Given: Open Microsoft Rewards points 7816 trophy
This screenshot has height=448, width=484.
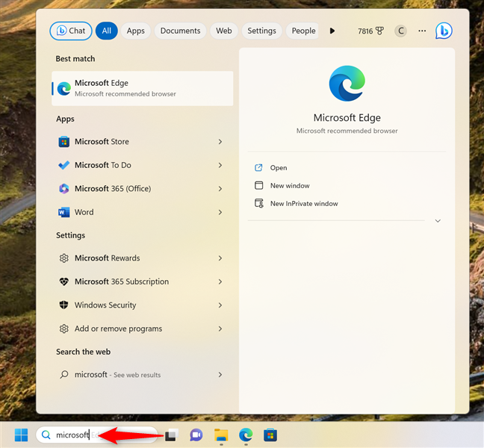Looking at the screenshot, I should click(x=370, y=31).
